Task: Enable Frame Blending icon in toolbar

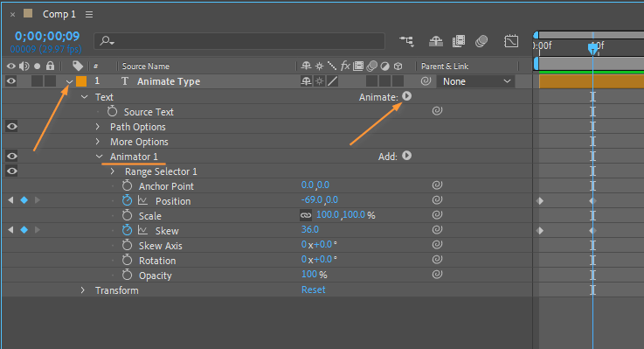Action: pos(459,41)
